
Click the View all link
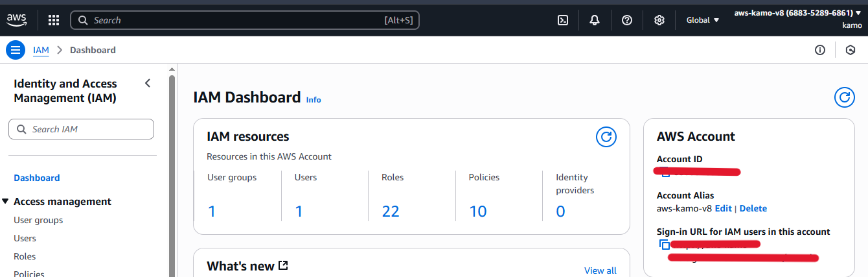pyautogui.click(x=600, y=271)
